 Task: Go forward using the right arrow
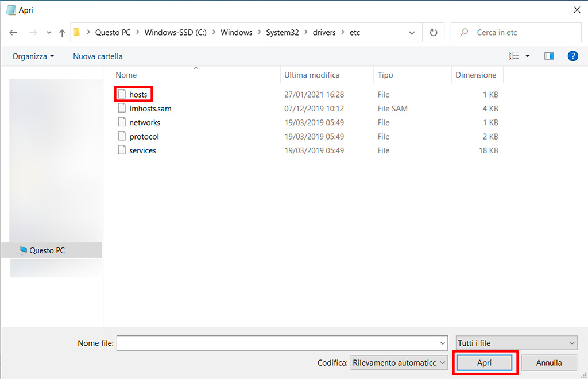tap(33, 33)
